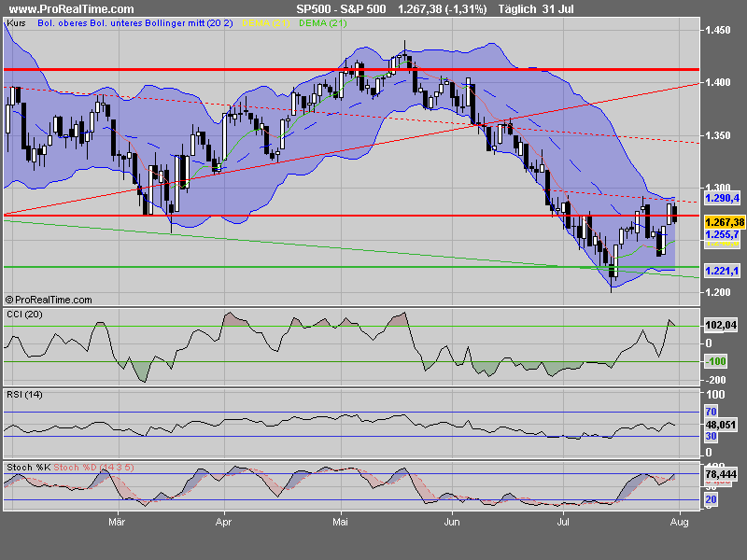This screenshot has width=747, height=560.
Task: Click the CCI value tag 102,04
Action: tap(721, 325)
